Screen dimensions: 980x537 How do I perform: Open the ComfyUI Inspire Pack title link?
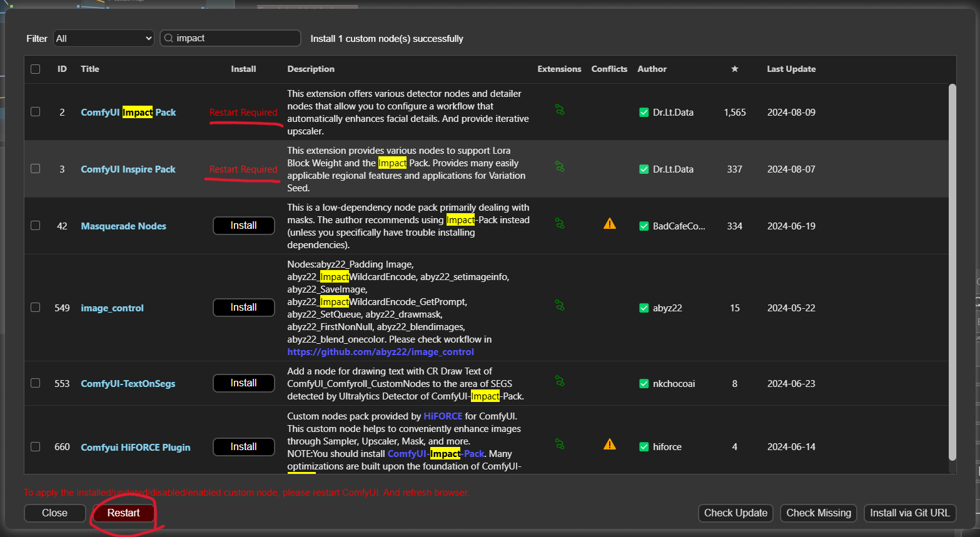pos(128,169)
